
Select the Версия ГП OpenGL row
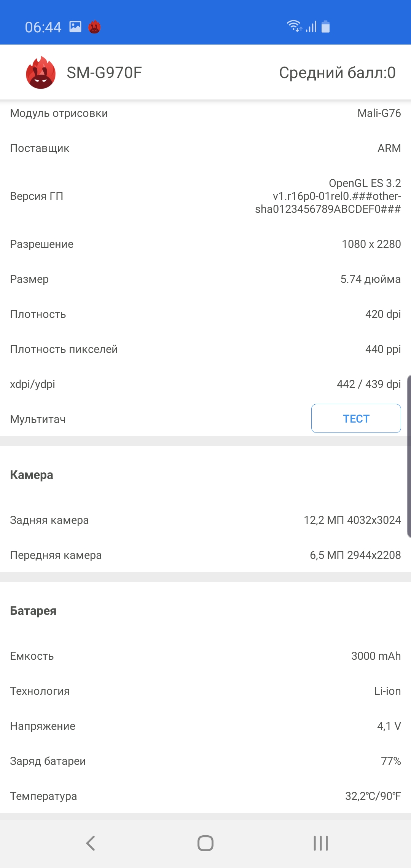(x=205, y=196)
